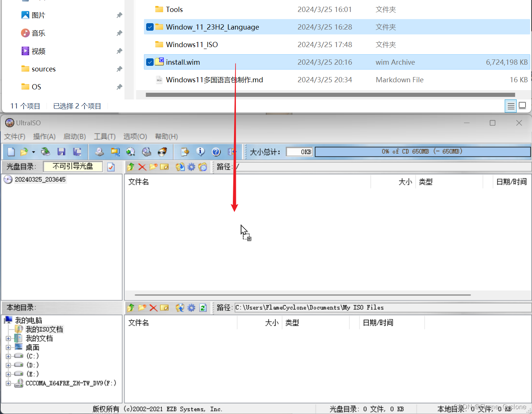Switch Explorer to large icons view
The width and height of the screenshot is (532, 414).
coord(523,105)
